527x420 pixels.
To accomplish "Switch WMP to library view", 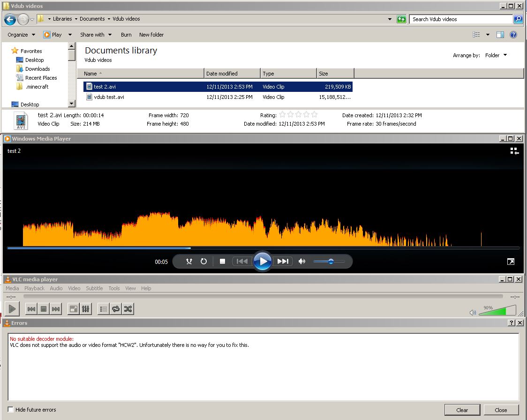I will [x=514, y=151].
